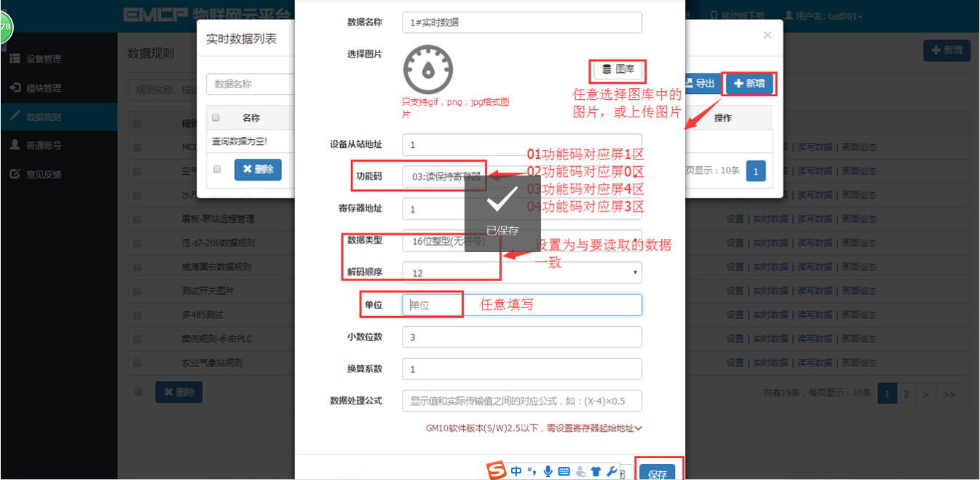Open 设备管理 in the sidebar
980x480 pixels.
click(x=44, y=59)
